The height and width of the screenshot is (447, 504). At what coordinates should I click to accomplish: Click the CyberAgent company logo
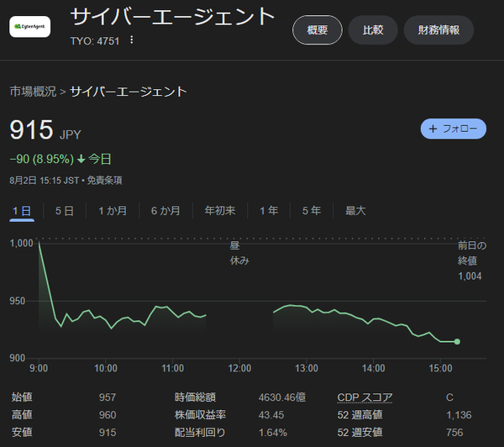point(30,27)
